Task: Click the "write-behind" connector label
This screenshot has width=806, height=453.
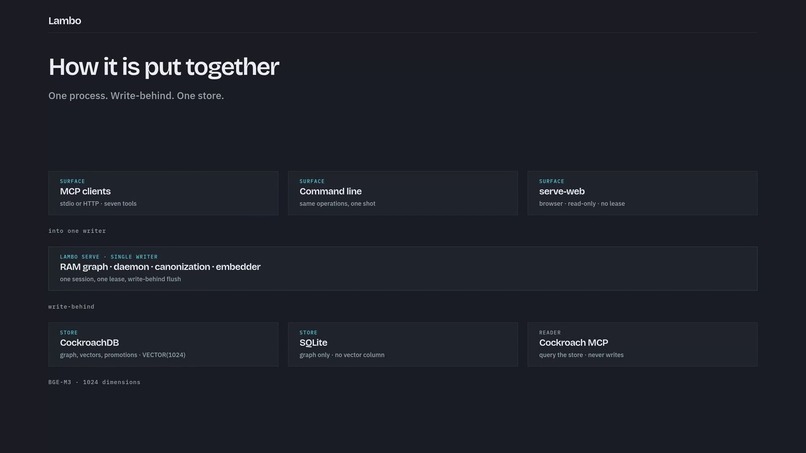Action: coord(71,306)
